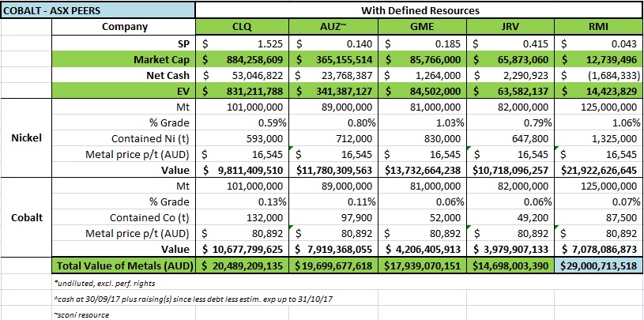Viewport: 644px width, 320px height.
Task: Select the GME column header
Action: coord(422,28)
